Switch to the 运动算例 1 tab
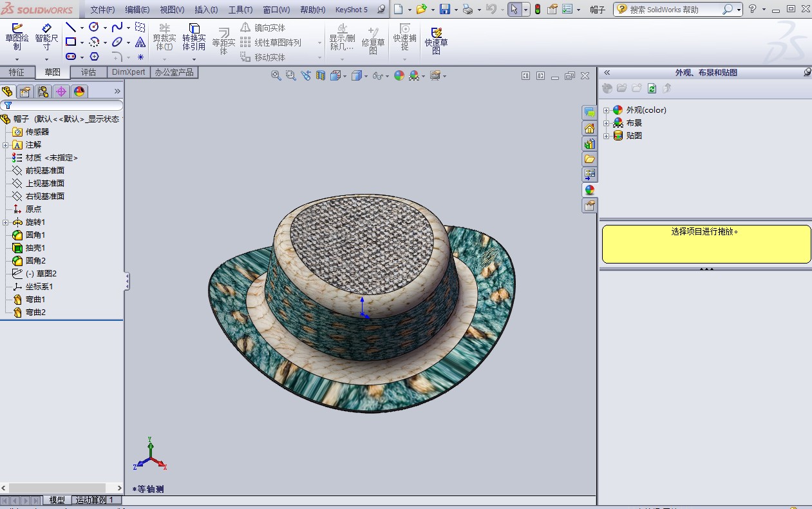Viewport: 812px width, 509px height. click(x=95, y=500)
